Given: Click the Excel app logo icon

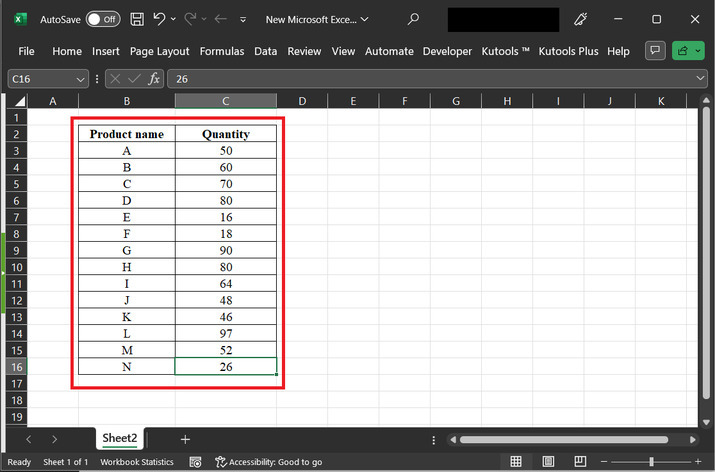Looking at the screenshot, I should (x=20, y=19).
